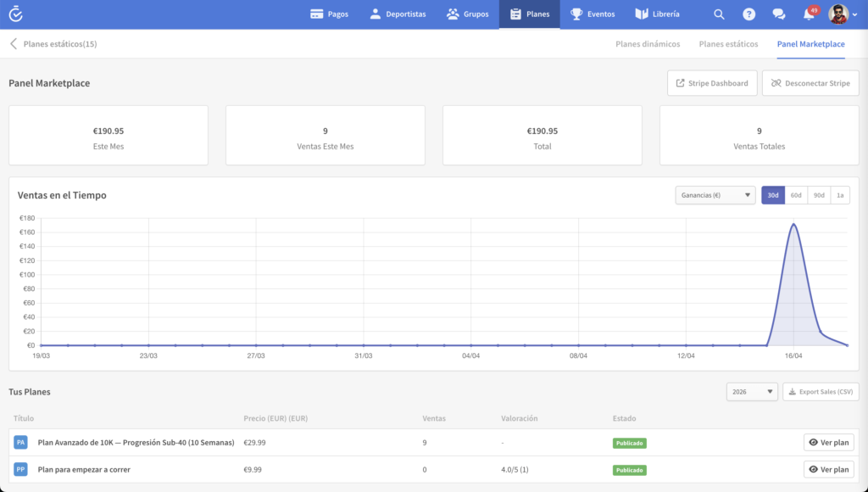Viewport: 868px width, 492px height.
Task: Click the Stripe Dashboard button
Action: pos(712,83)
